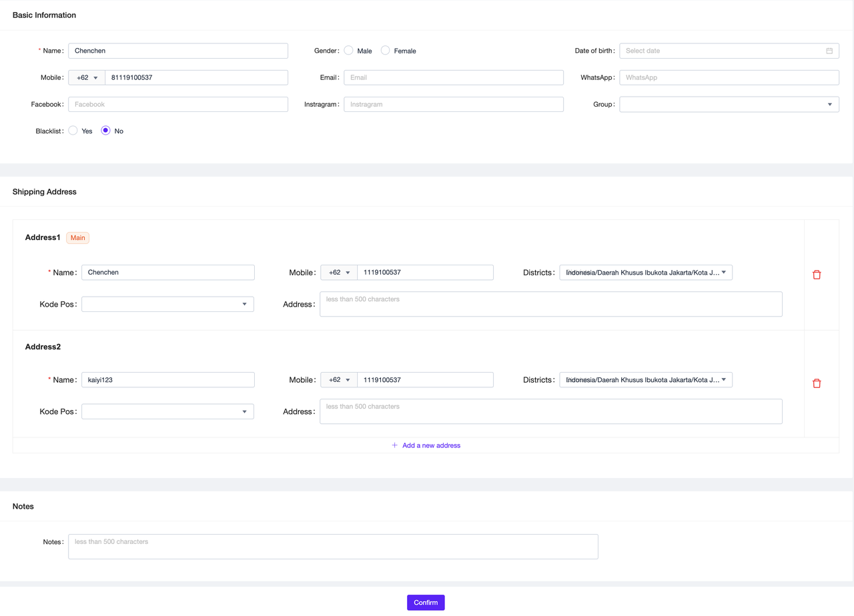The width and height of the screenshot is (854, 616).
Task: Open the Date of birth calendar icon
Action: tap(829, 50)
